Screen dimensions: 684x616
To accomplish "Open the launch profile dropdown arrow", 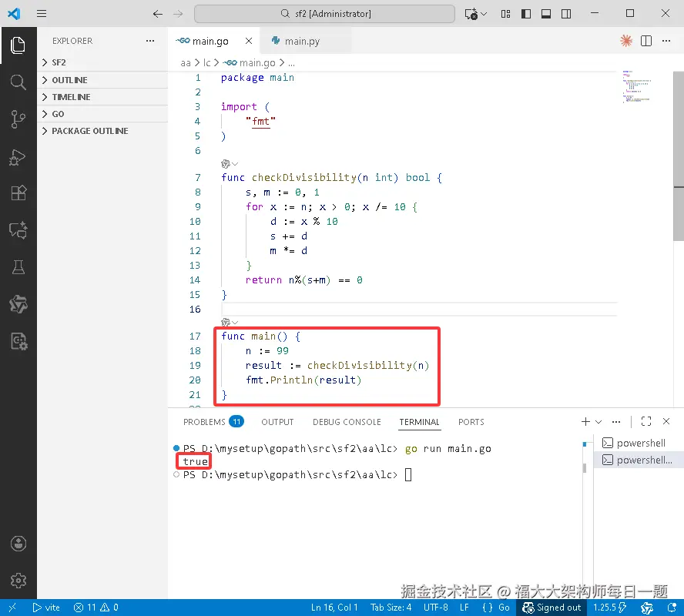I will coord(598,421).
